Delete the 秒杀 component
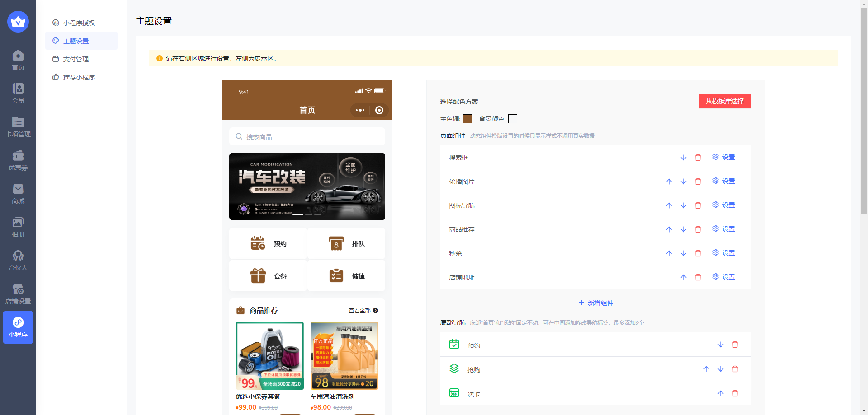868x415 pixels. click(698, 253)
